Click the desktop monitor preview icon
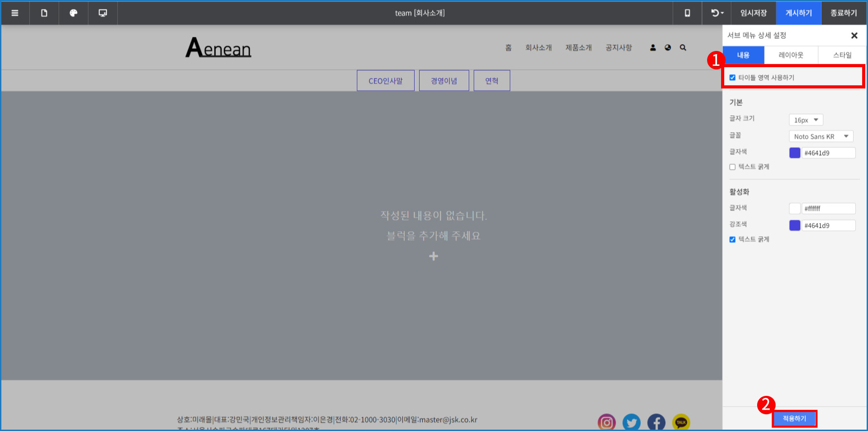The width and height of the screenshot is (868, 431). pyautogui.click(x=103, y=13)
